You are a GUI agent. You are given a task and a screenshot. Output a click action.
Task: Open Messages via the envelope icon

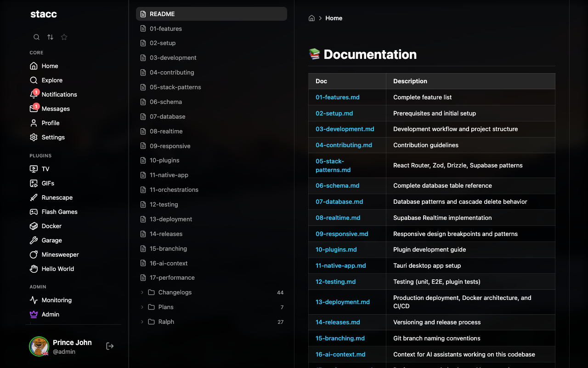(34, 109)
